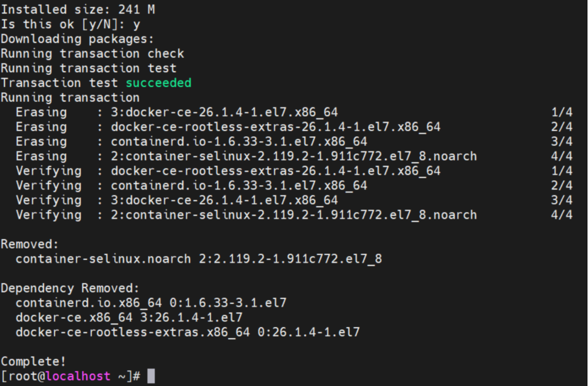The image size is (588, 386).
Task: Click the terminal cursor block after prompt
Action: pyautogui.click(x=151, y=376)
